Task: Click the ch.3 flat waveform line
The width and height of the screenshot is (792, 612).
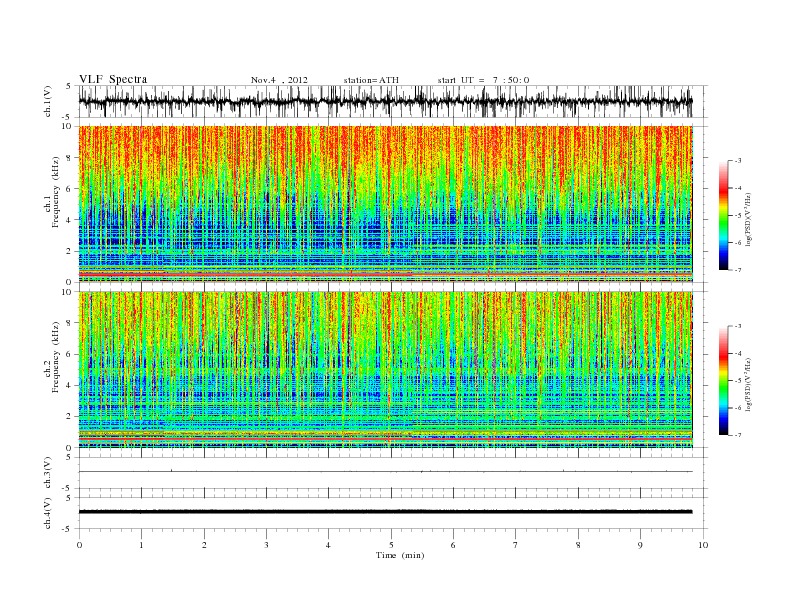Action: click(x=385, y=472)
